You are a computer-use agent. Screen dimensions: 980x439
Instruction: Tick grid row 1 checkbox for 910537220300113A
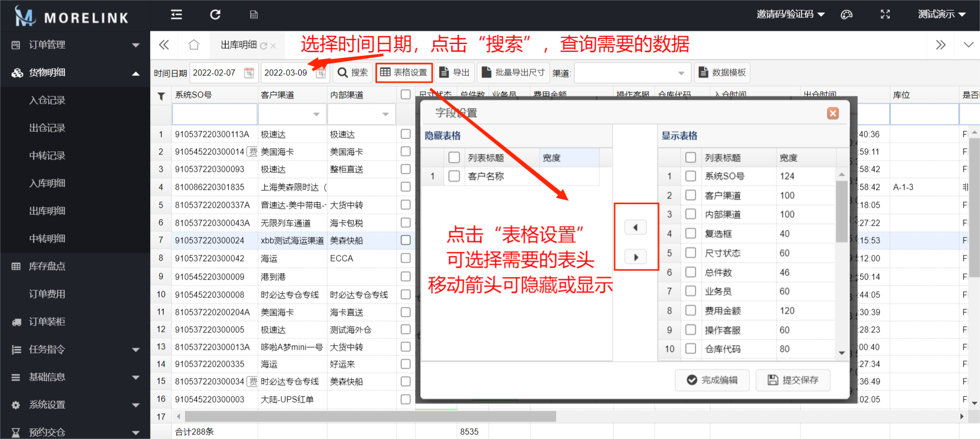[x=405, y=134]
